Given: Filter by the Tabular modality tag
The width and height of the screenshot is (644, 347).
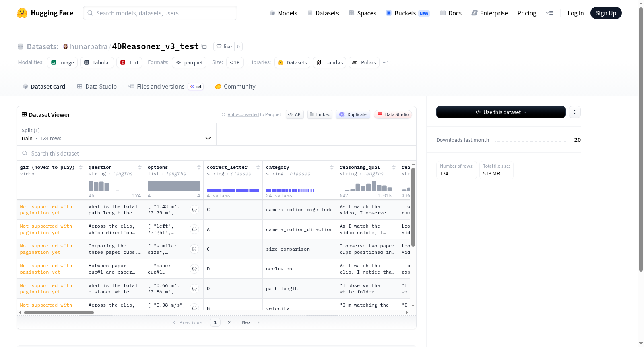Looking at the screenshot, I should coord(97,62).
